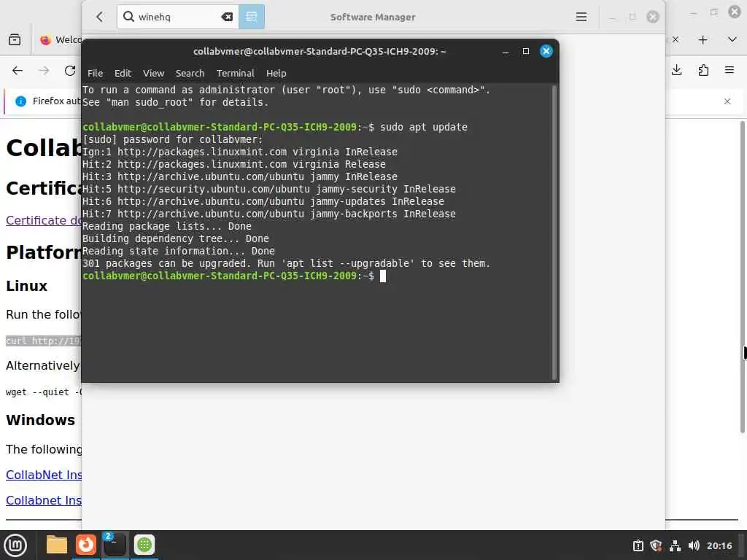
Task: Toggle Software Manager search-in-summary button
Action: (252, 17)
